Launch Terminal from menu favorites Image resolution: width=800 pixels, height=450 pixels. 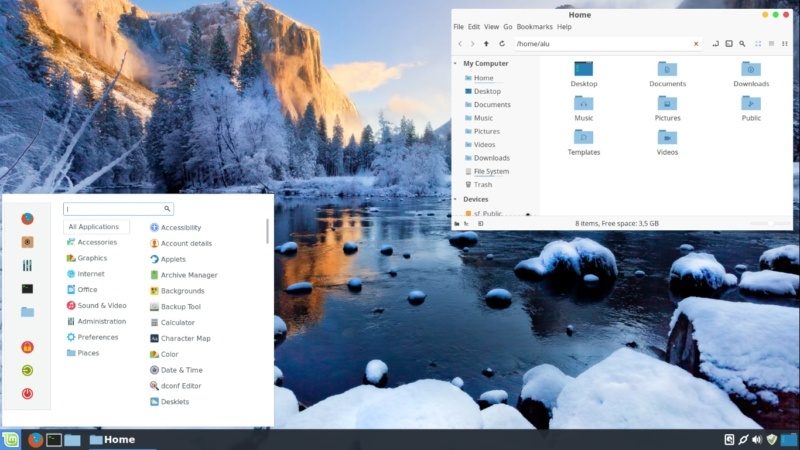point(28,289)
